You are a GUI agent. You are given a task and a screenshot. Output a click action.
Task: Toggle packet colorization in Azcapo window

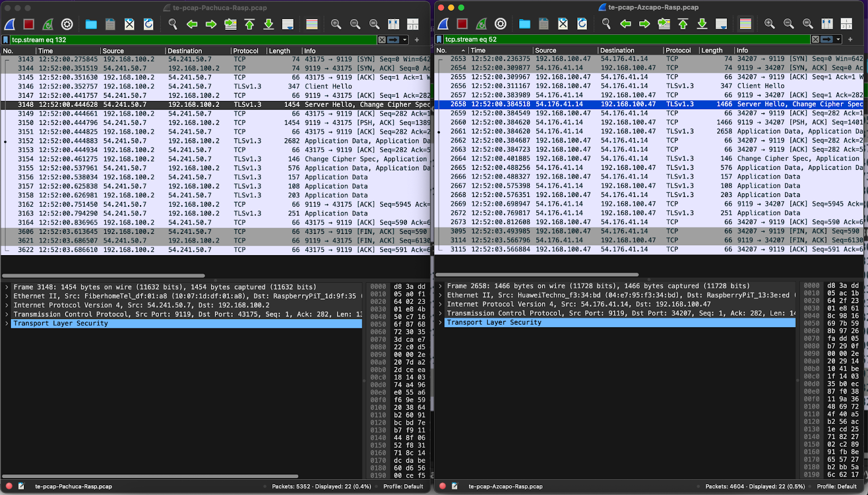(745, 24)
